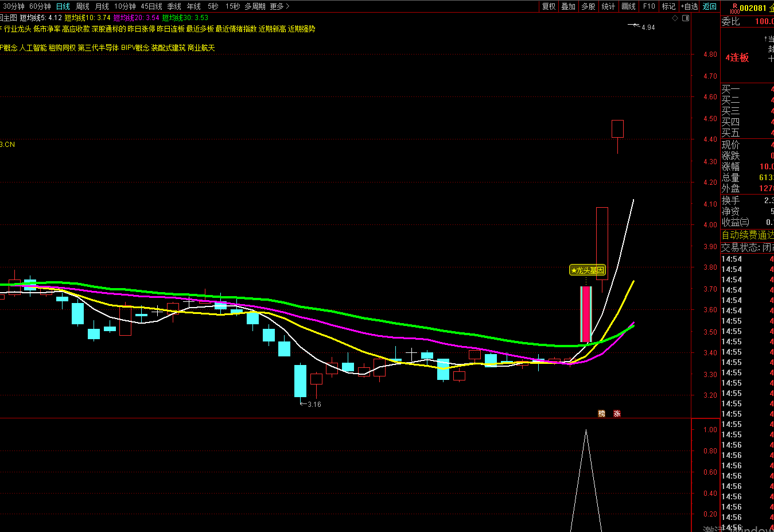Open the 多周期 multi-period view
Viewport: 774px width, 532px height.
255,6
